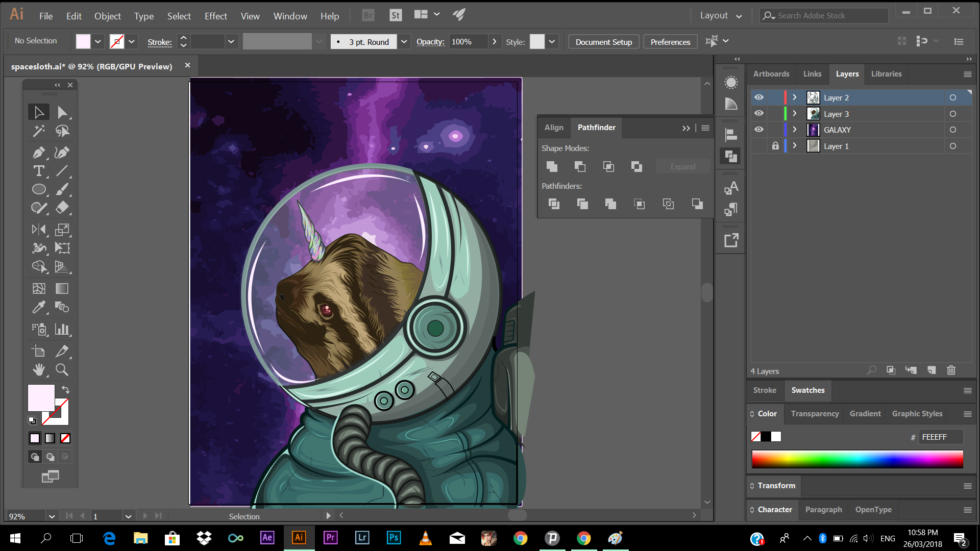The image size is (980, 551).
Task: Click the Stroke label link
Action: [160, 42]
